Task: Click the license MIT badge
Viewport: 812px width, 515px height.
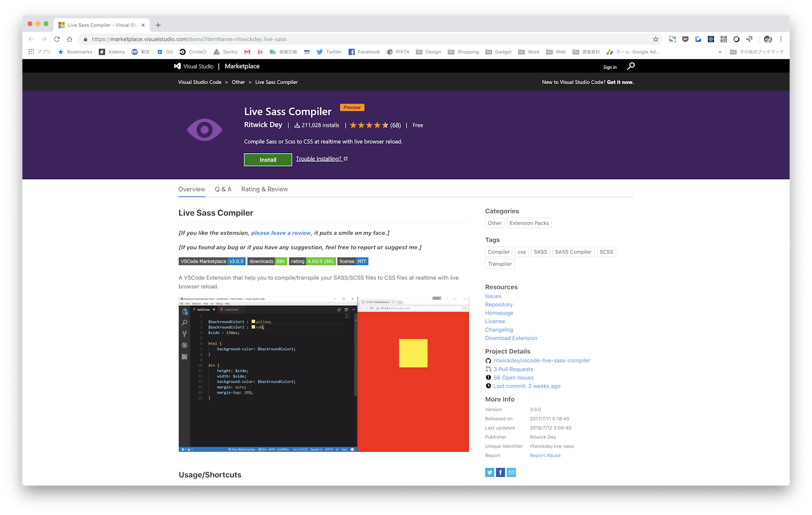Action: pyautogui.click(x=353, y=262)
